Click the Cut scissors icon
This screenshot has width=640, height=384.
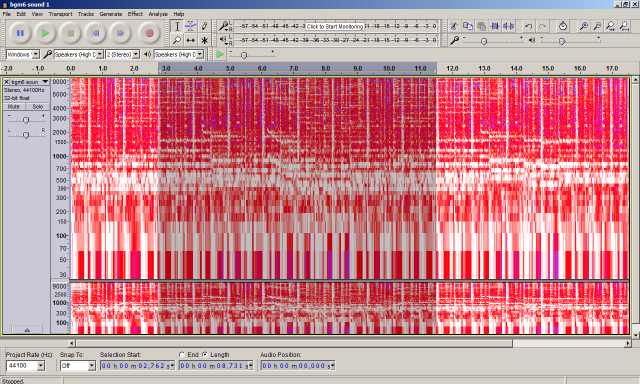[454, 27]
